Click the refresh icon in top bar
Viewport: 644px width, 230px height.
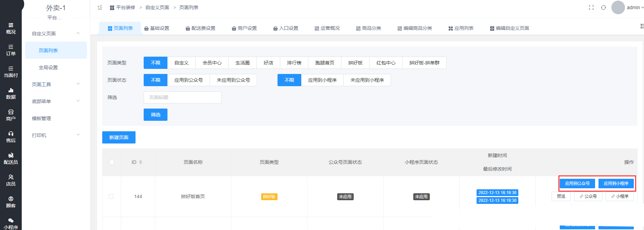click(x=604, y=7)
